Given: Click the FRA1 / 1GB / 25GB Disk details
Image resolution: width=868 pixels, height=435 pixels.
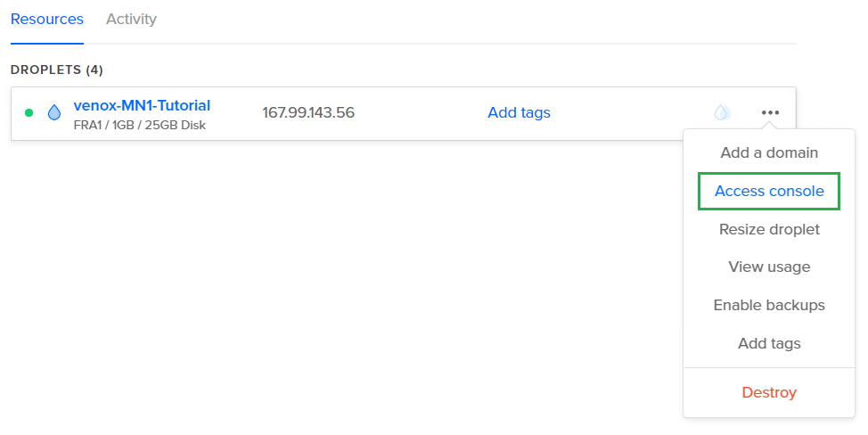Looking at the screenshot, I should point(139,125).
